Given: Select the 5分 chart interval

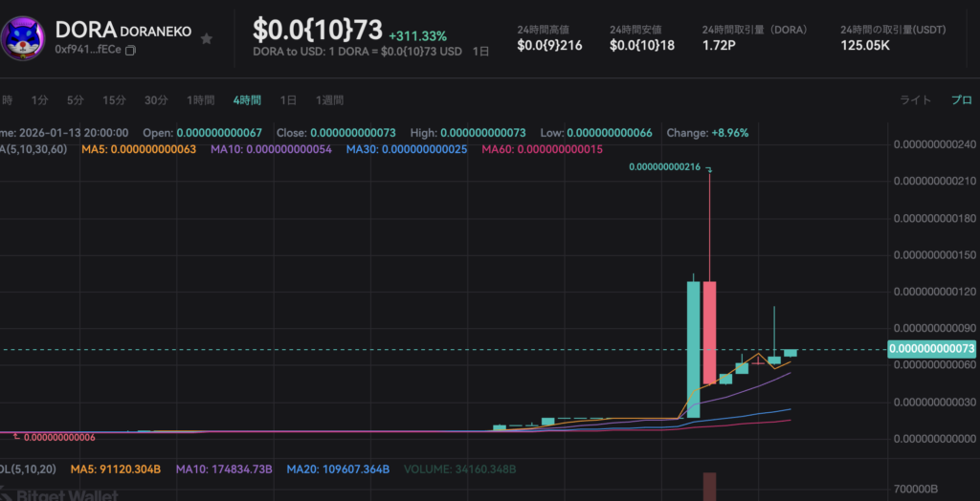Looking at the screenshot, I should pyautogui.click(x=75, y=100).
